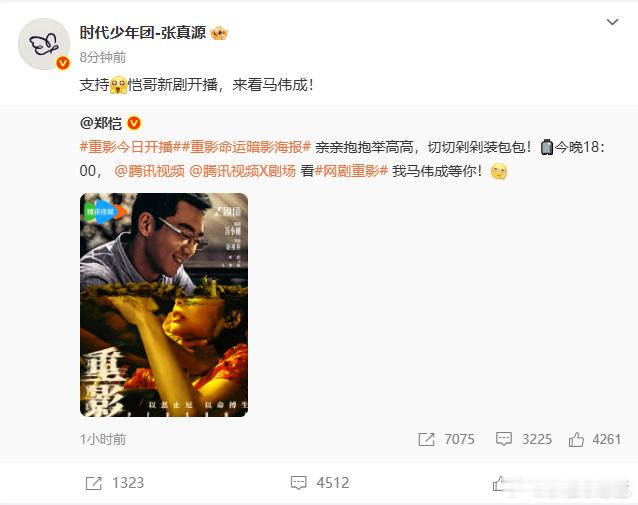Open the #重影今日开播# hashtag
Screen dimensions: 638x505
[x=127, y=147]
